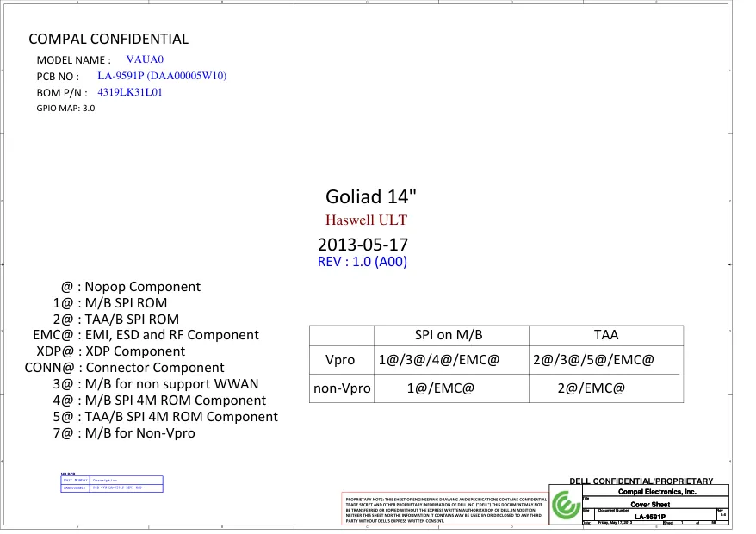The image size is (756, 534).
Task: Click the REV : 1.0 (A00) text
Action: click(363, 262)
